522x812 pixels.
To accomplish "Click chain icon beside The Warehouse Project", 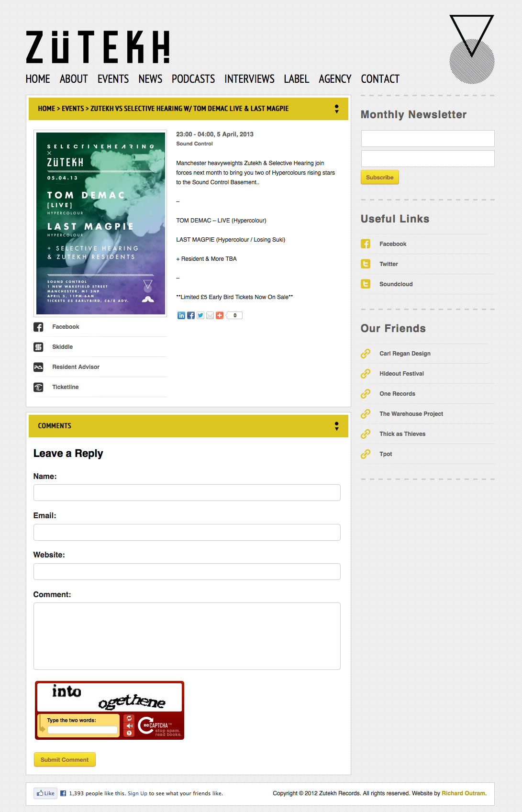I will point(366,414).
